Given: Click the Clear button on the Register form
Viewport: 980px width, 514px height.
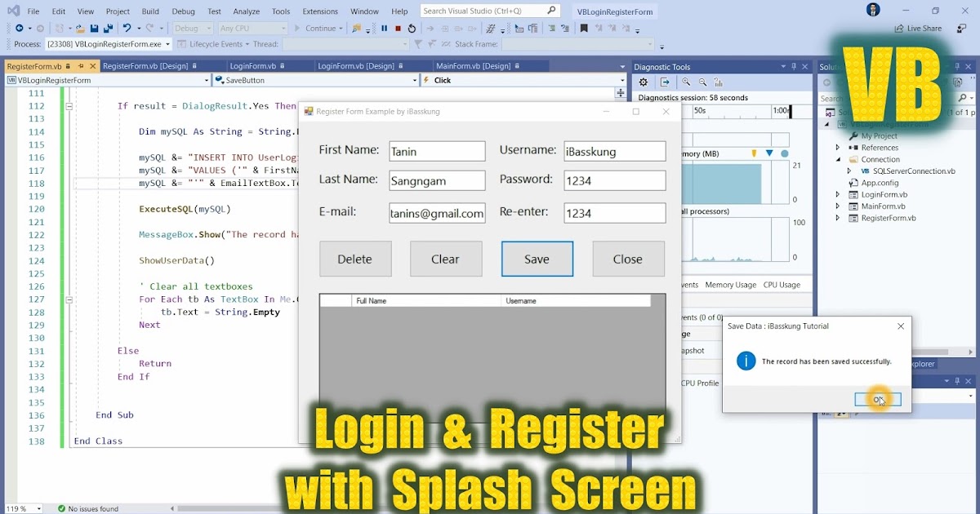Looking at the screenshot, I should 446,259.
